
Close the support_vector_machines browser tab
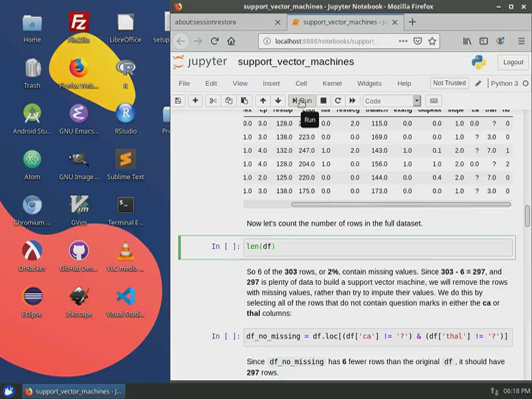tap(395, 22)
